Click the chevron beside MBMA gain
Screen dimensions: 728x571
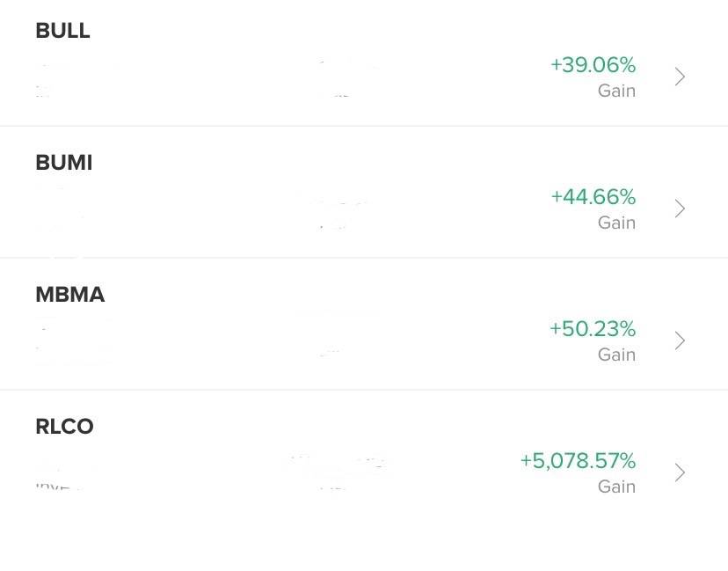(x=680, y=340)
